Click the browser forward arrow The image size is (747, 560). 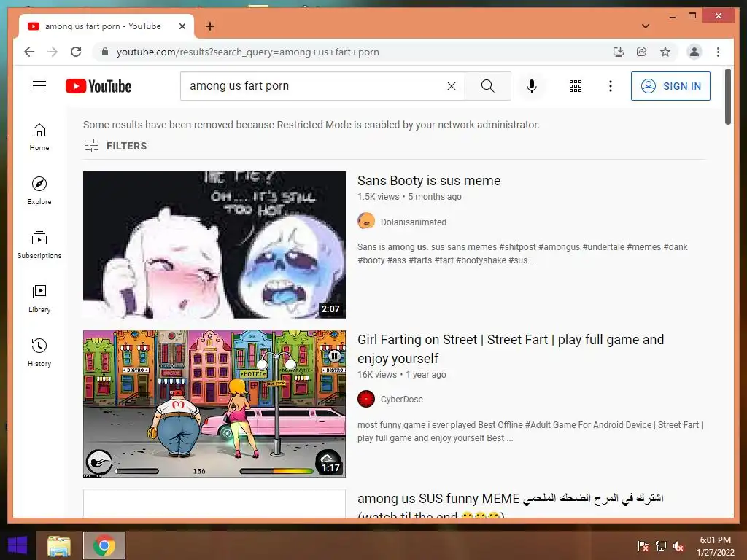pos(53,52)
